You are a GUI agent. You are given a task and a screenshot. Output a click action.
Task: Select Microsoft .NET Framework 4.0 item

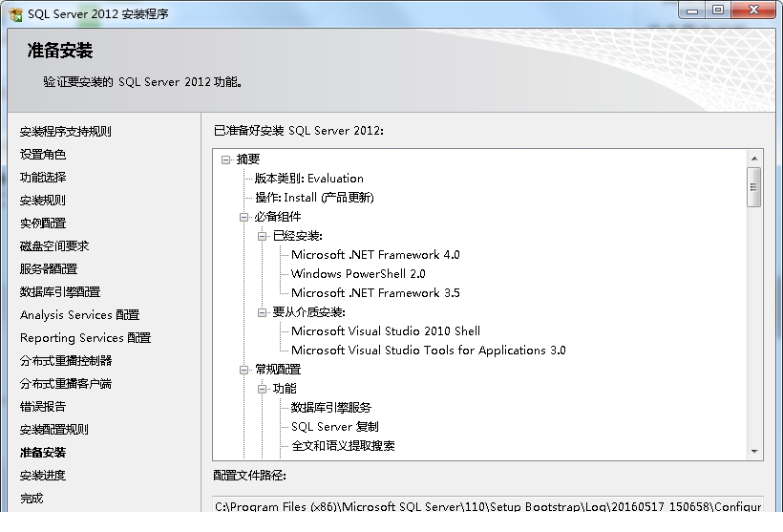click(375, 255)
